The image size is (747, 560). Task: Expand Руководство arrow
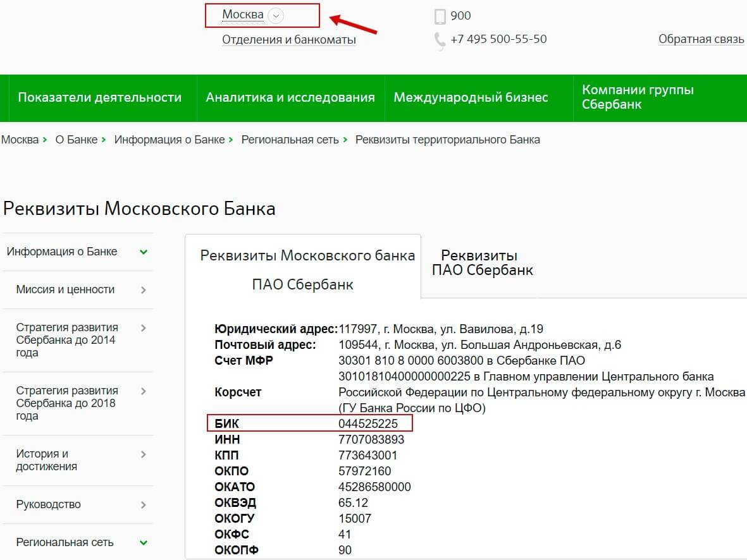tap(144, 505)
